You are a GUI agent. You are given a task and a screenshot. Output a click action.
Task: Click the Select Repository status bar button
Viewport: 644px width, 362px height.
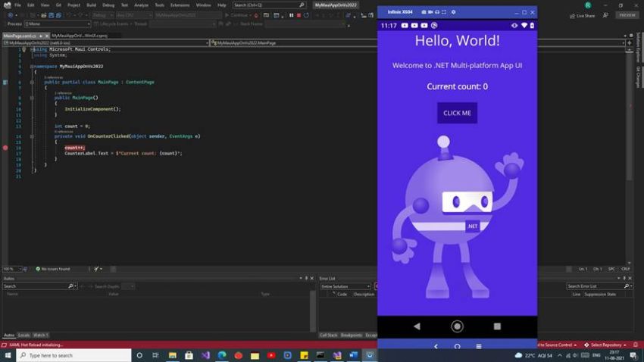(x=605, y=345)
